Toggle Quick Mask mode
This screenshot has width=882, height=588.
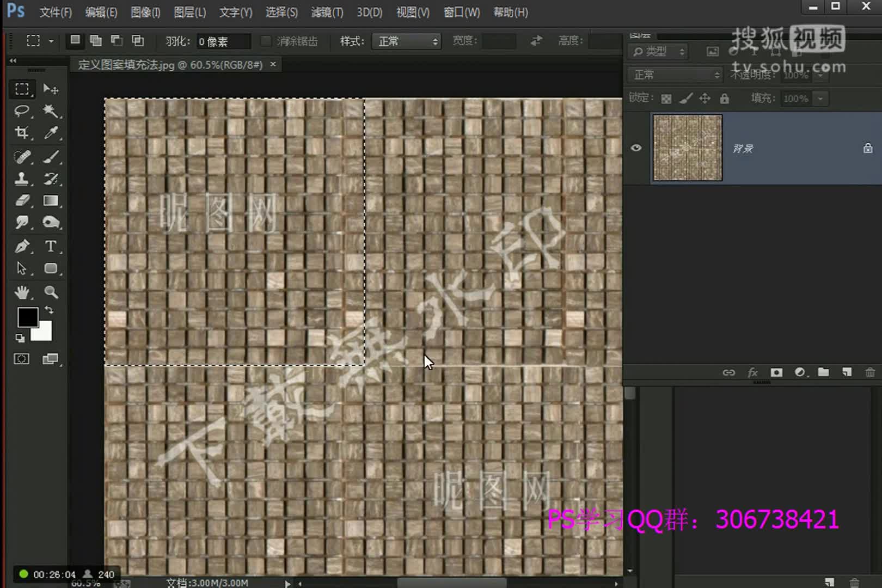22,359
